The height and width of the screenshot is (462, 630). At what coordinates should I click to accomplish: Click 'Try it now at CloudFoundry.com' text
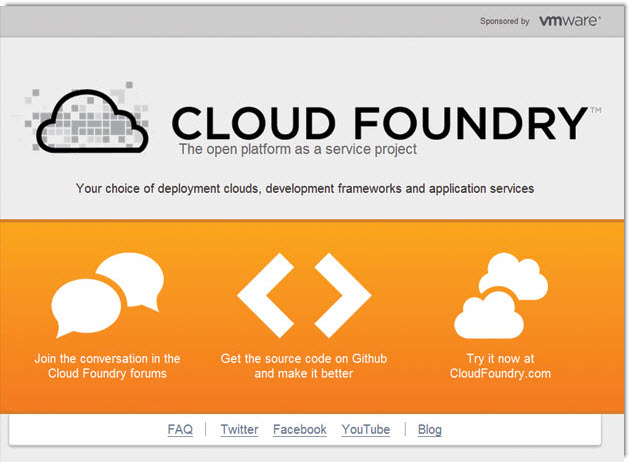point(500,366)
